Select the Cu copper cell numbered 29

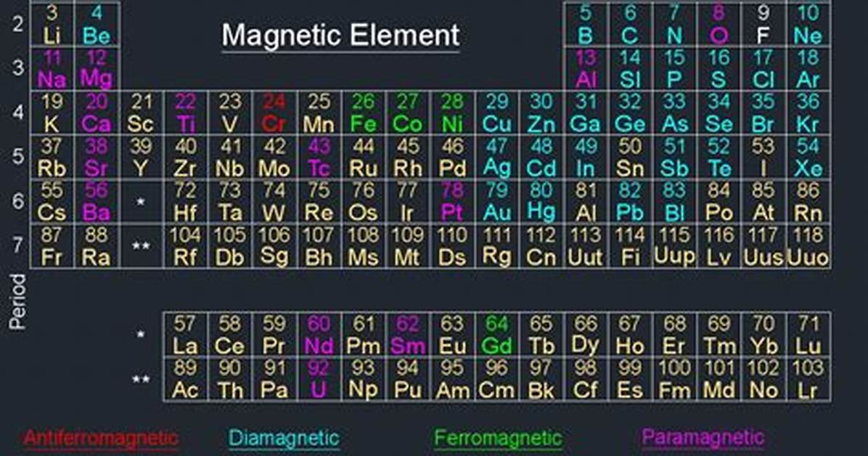pyautogui.click(x=497, y=113)
